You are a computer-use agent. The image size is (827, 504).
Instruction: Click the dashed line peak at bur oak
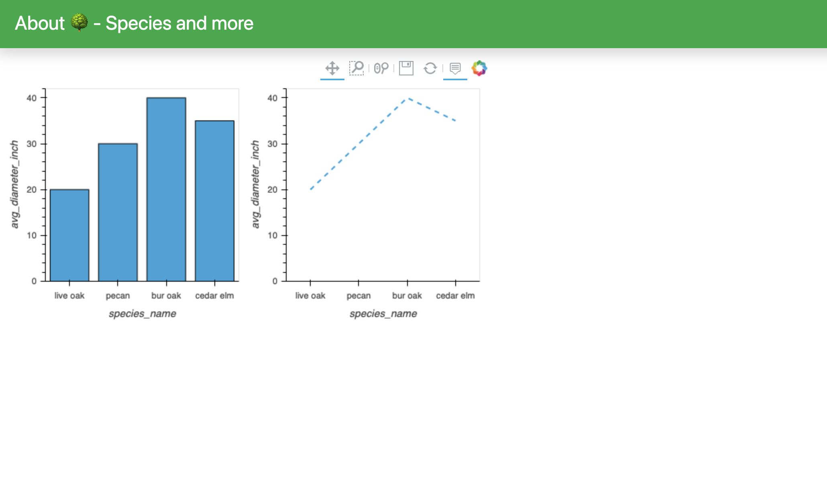[407, 98]
